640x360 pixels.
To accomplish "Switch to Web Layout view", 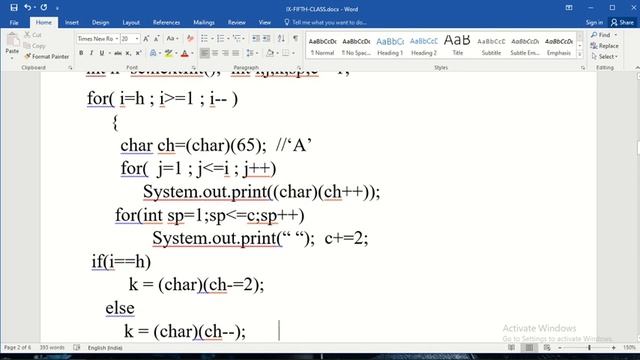I will [547, 348].
